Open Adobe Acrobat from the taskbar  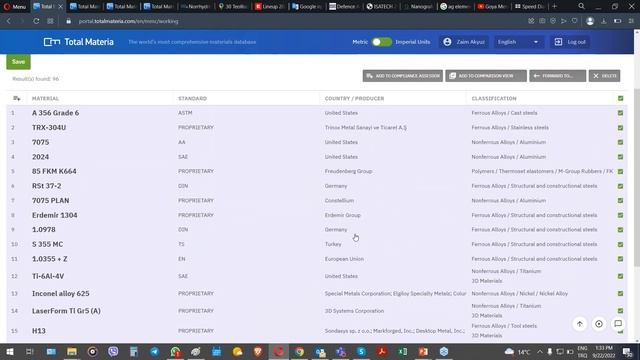[382, 351]
